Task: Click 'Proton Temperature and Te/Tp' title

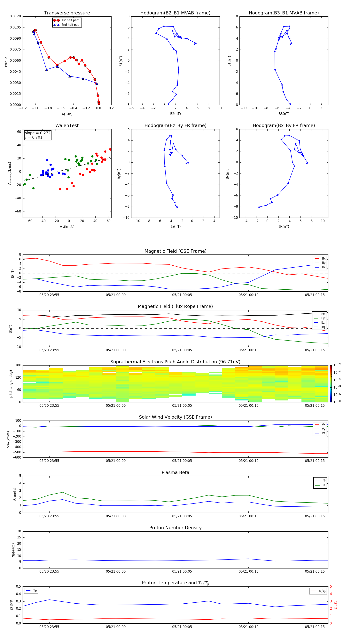Action: click(x=175, y=583)
